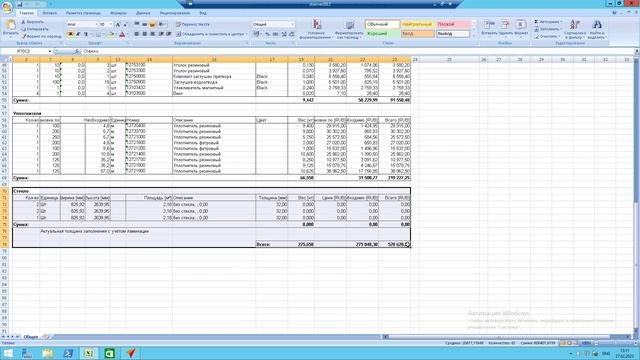This screenshot has height=360, width=640.
Task: Activate Format Painter (Формат по образцу)
Action: pos(42,36)
